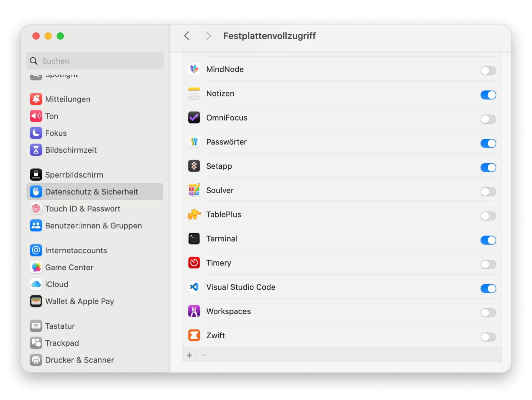Click the Visual Studio Code icon
The width and height of the screenshot is (532, 400).
coord(194,287)
